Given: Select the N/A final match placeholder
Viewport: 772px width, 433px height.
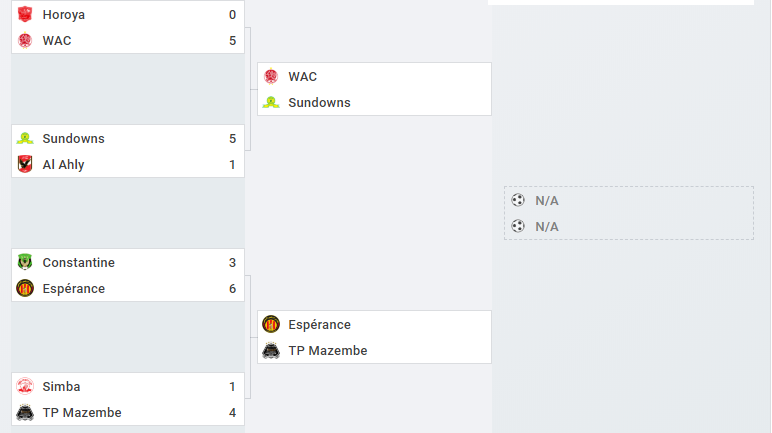Looking at the screenshot, I should (x=629, y=213).
